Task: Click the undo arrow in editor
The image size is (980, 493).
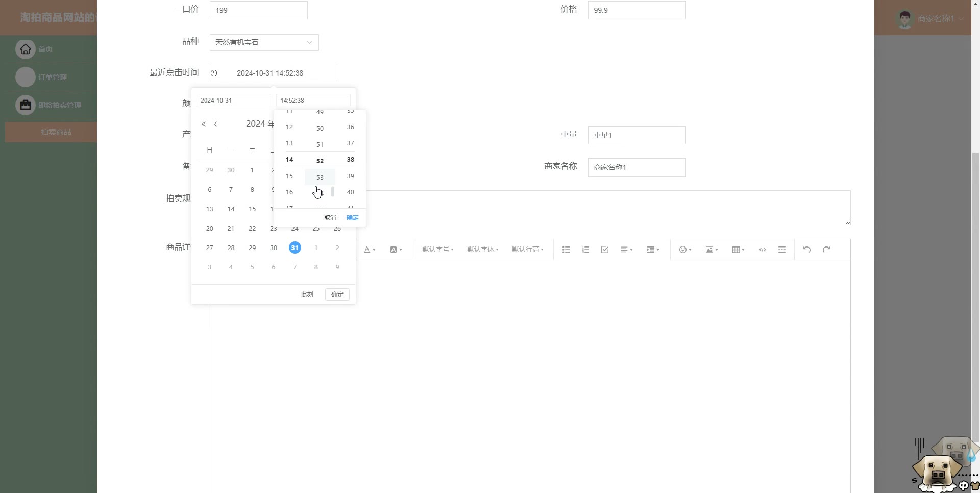Action: point(806,250)
